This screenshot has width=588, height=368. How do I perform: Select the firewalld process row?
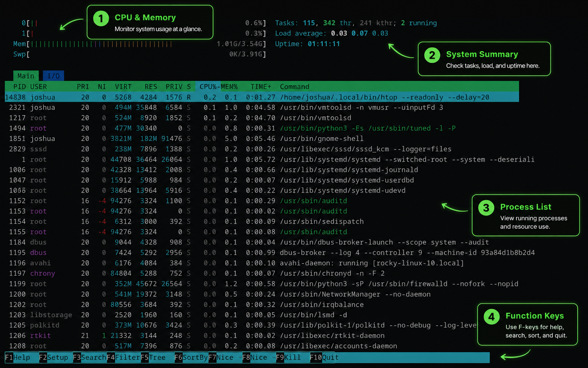(x=262, y=284)
